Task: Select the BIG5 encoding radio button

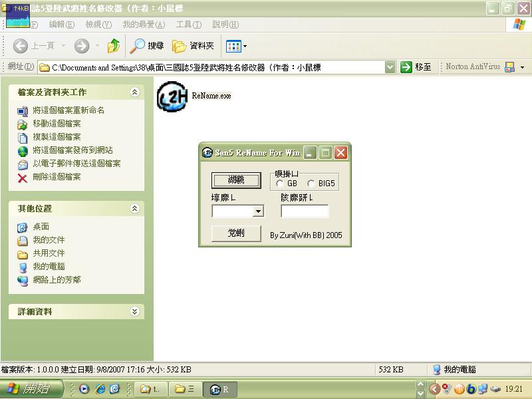Action: 311,183
